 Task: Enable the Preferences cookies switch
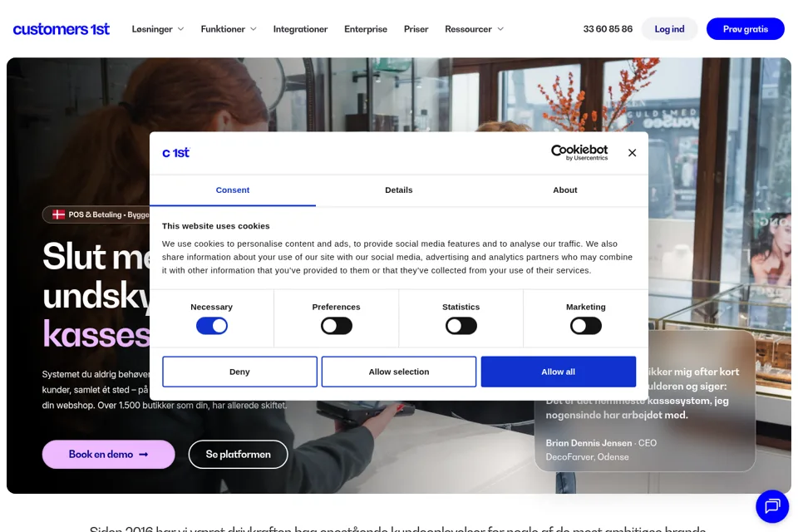coord(337,326)
